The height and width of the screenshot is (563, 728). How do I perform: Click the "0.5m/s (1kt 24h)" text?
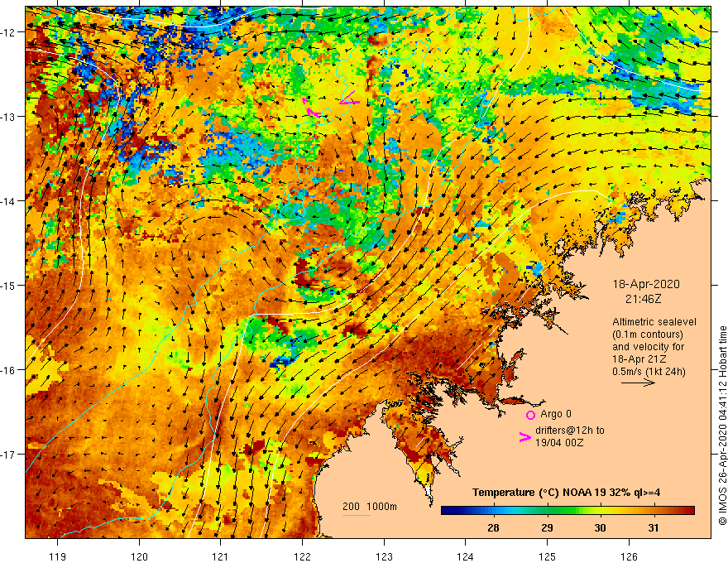tap(649, 372)
